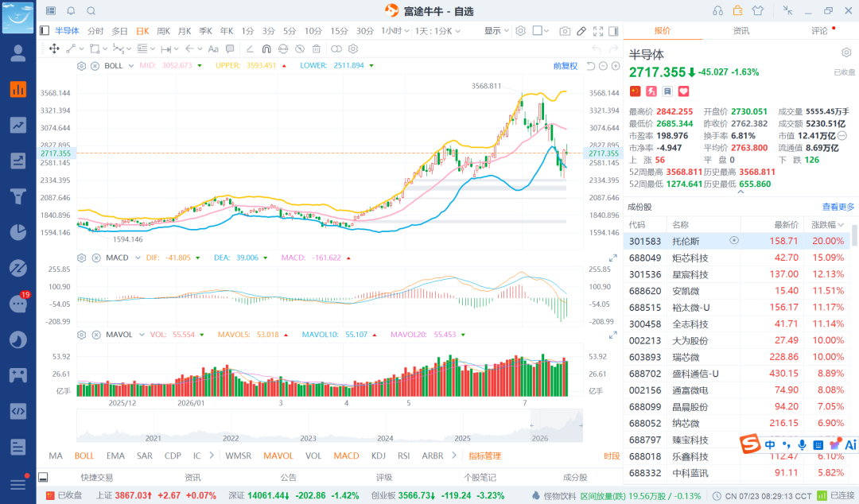Open the 前复权 adjustment dropdown
Screen dimensions: 859x504
(x=566, y=66)
